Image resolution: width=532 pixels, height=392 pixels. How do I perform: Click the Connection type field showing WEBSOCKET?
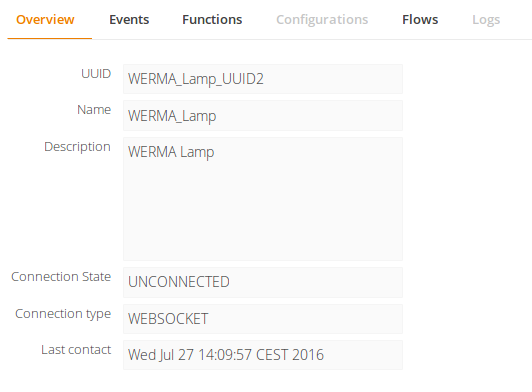pos(263,319)
